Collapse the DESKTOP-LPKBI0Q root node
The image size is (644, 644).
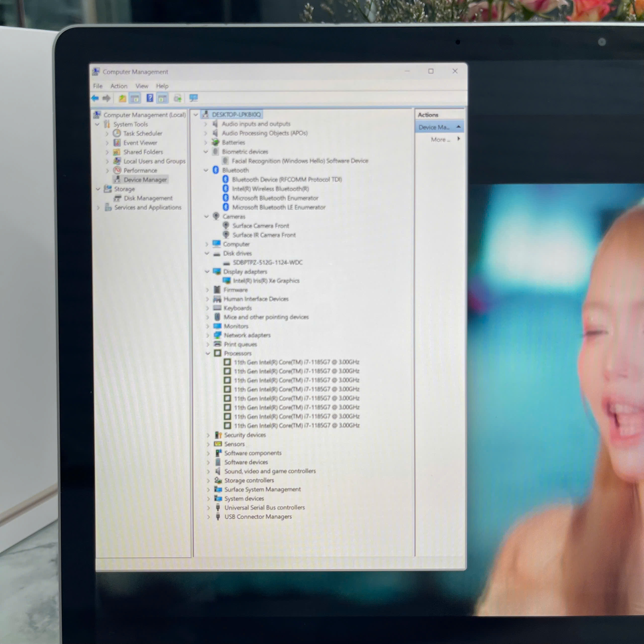click(x=196, y=115)
